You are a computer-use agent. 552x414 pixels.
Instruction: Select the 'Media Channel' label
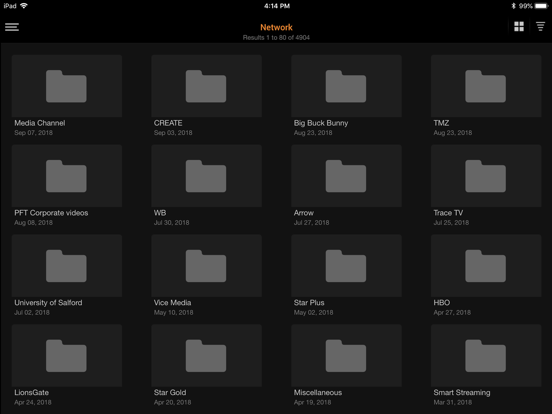(40, 123)
